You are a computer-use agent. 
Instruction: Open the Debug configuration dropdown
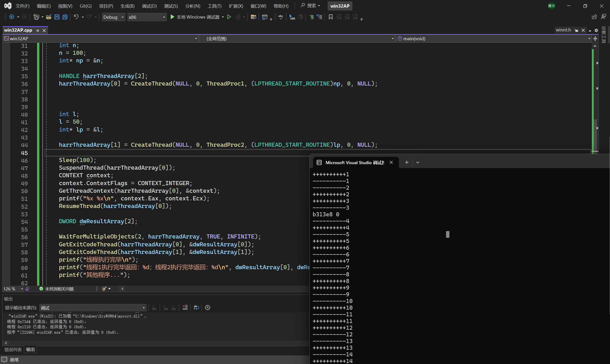point(113,17)
